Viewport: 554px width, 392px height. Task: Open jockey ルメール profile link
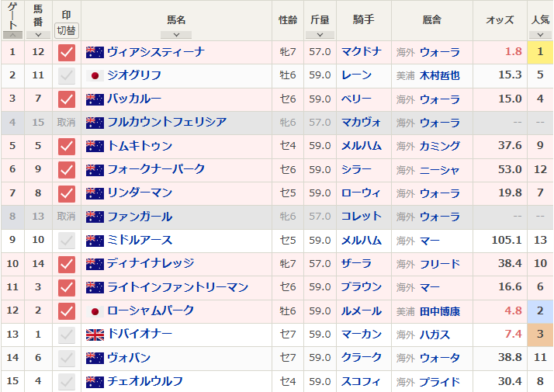(362, 311)
